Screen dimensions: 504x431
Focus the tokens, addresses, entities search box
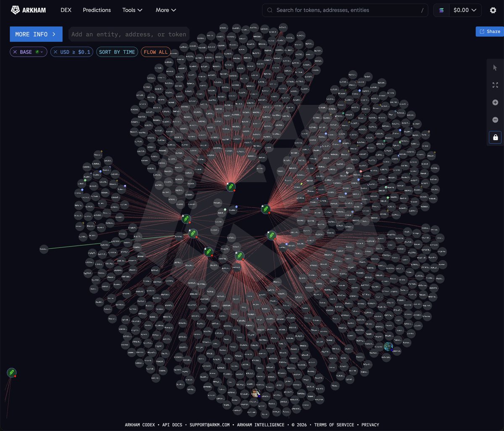point(345,10)
